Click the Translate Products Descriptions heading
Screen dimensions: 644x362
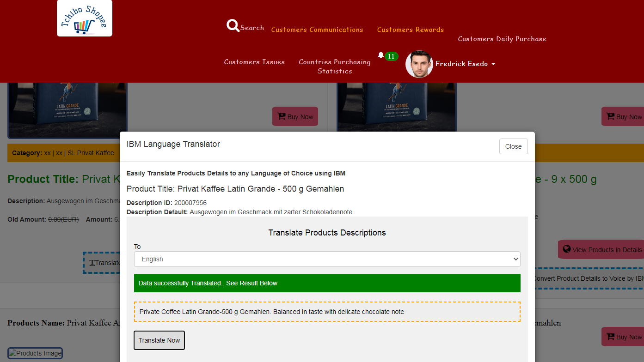[327, 233]
